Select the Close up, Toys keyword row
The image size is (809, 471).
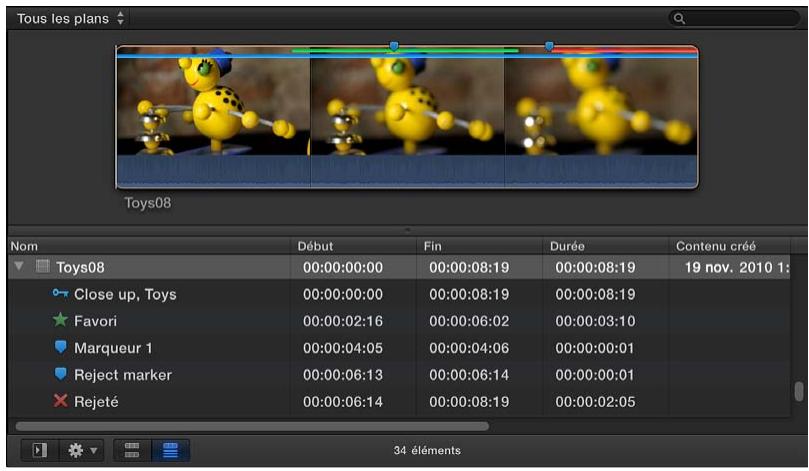pos(399,294)
